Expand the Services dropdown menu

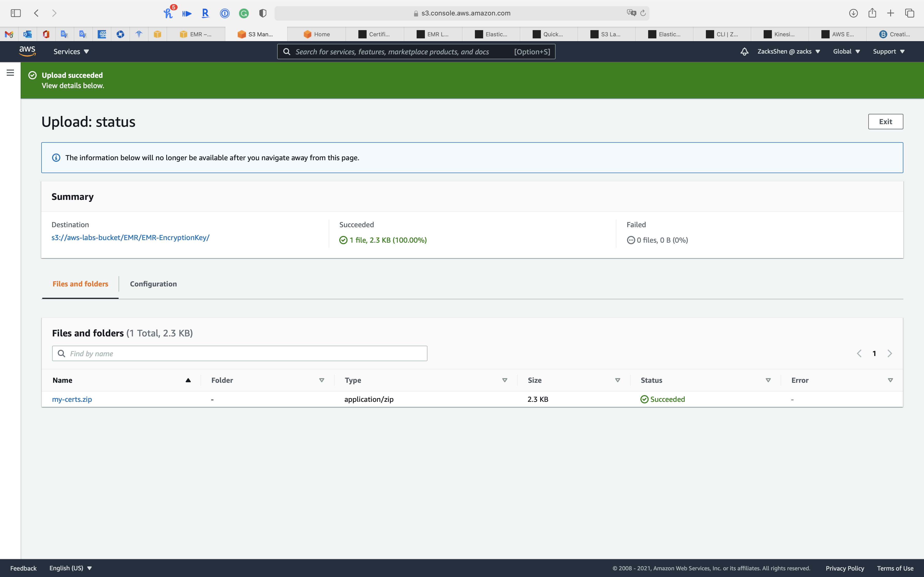pos(71,52)
